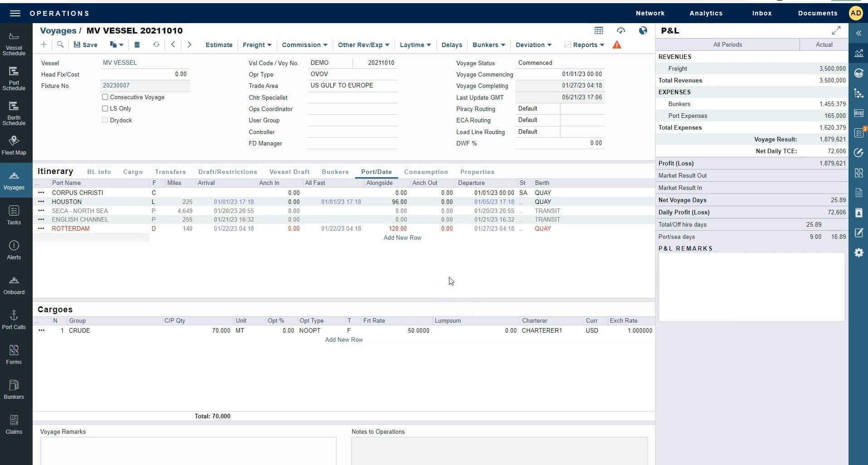This screenshot has height=465, width=868.
Task: Toggle the Drydock checkbox
Action: click(x=105, y=120)
